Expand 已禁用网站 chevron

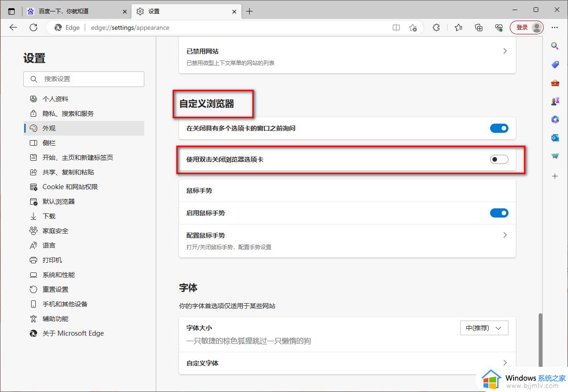[505, 51]
